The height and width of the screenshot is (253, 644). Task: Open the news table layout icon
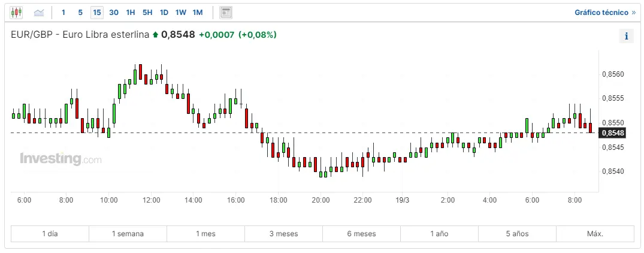(x=225, y=13)
